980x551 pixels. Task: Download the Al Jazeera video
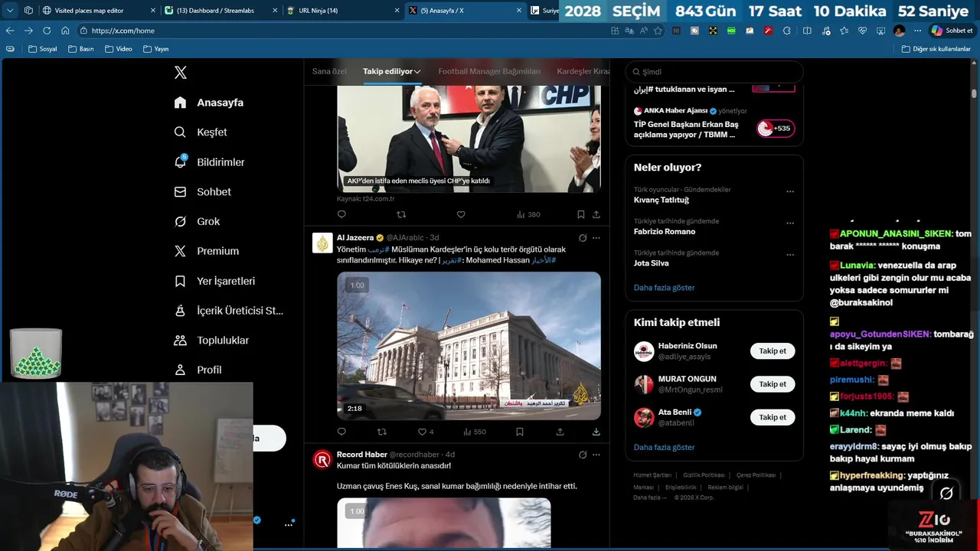pyautogui.click(x=596, y=432)
